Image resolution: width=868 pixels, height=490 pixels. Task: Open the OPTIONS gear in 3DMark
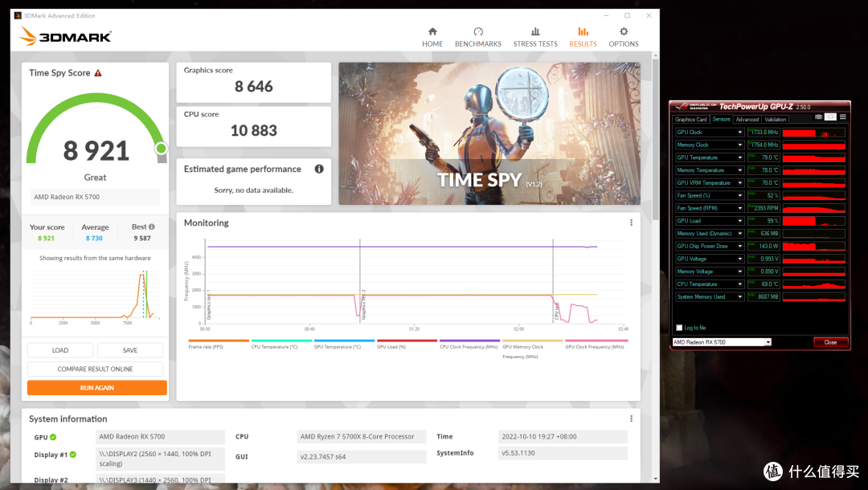coord(623,36)
